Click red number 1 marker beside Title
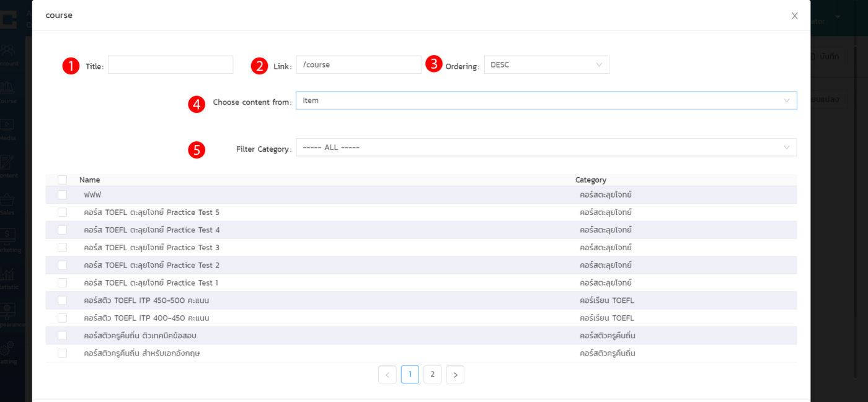This screenshot has width=868, height=402. [71, 66]
